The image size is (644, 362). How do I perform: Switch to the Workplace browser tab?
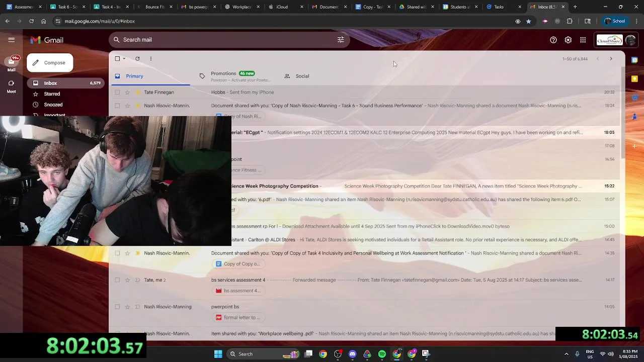242,7
